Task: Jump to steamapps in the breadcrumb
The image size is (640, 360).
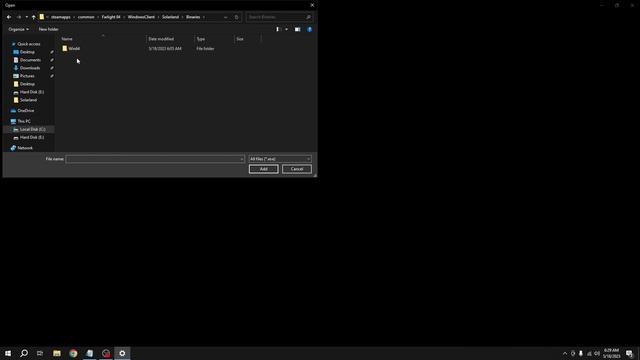Action: (60, 17)
